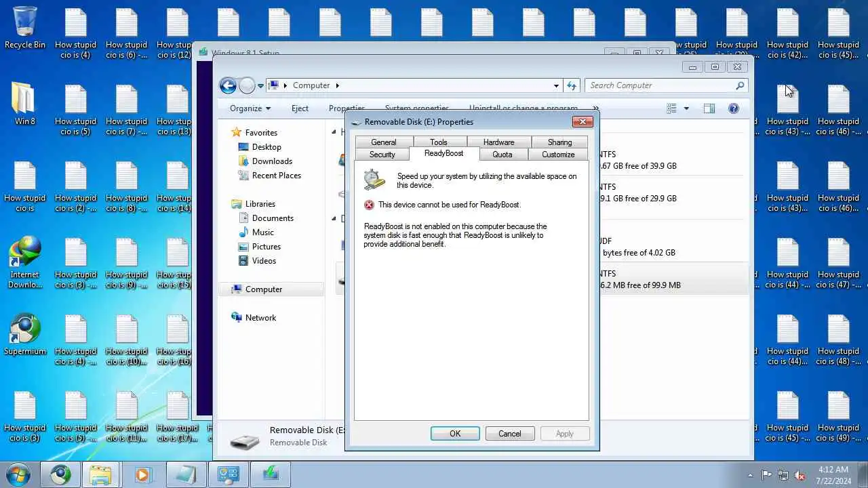Screen dimensions: 868x488
Task: Toggle the preview pane in Explorer toolbar
Action: (709, 108)
